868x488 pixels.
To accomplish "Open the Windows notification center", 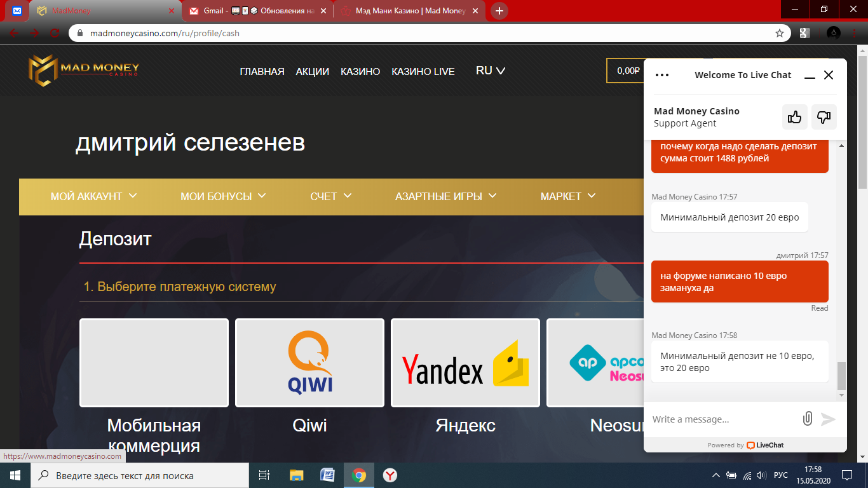I will [847, 475].
